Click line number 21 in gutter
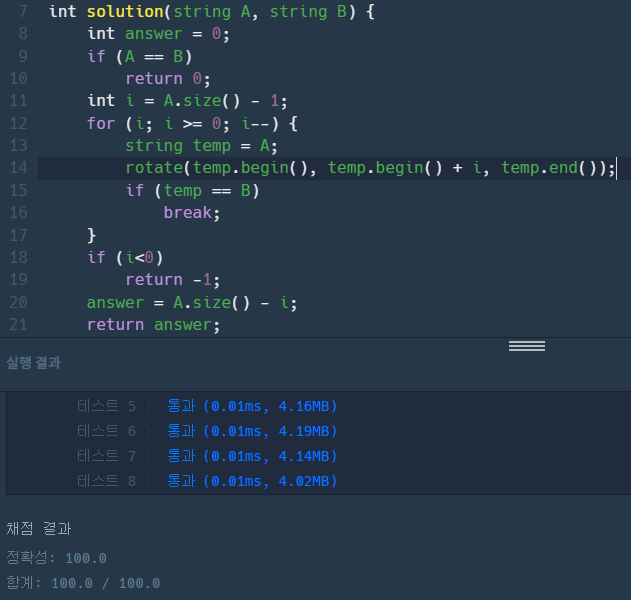 pyautogui.click(x=18, y=324)
